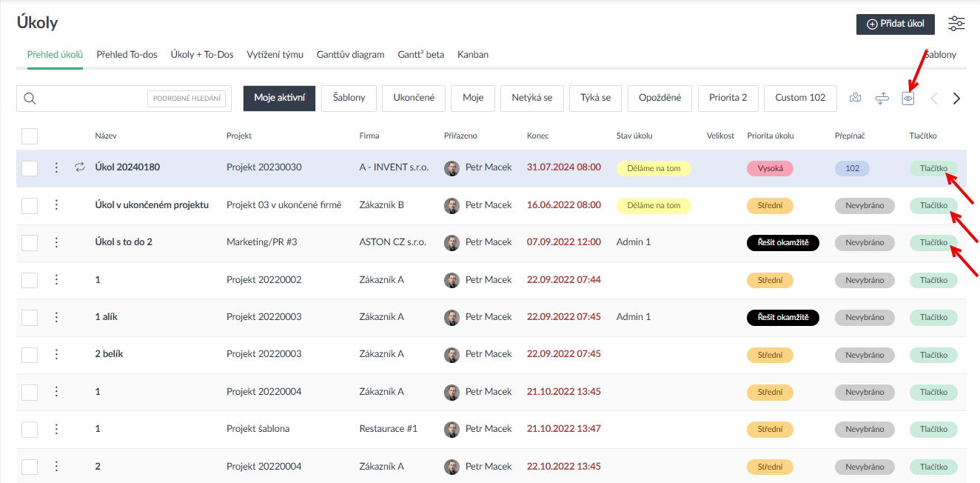Switch to the Kanban tab
980x483 pixels.
point(472,55)
